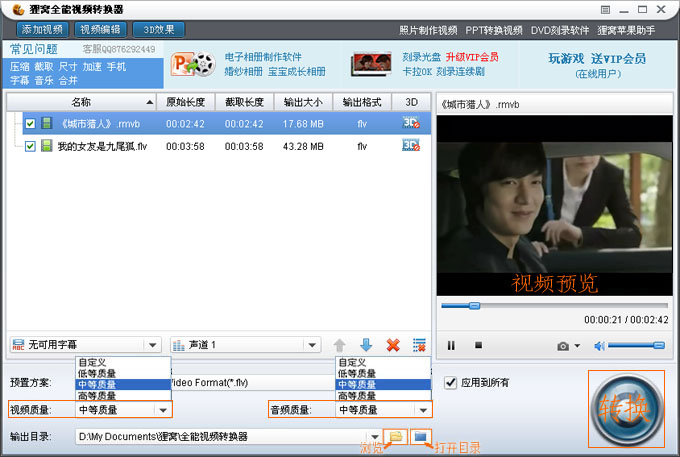
Task: Move selected file down with blue arrow
Action: click(366, 345)
